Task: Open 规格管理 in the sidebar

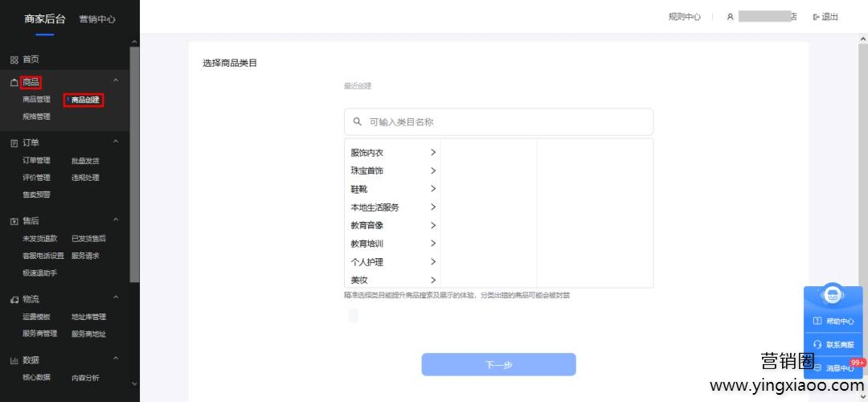Action: click(x=36, y=117)
